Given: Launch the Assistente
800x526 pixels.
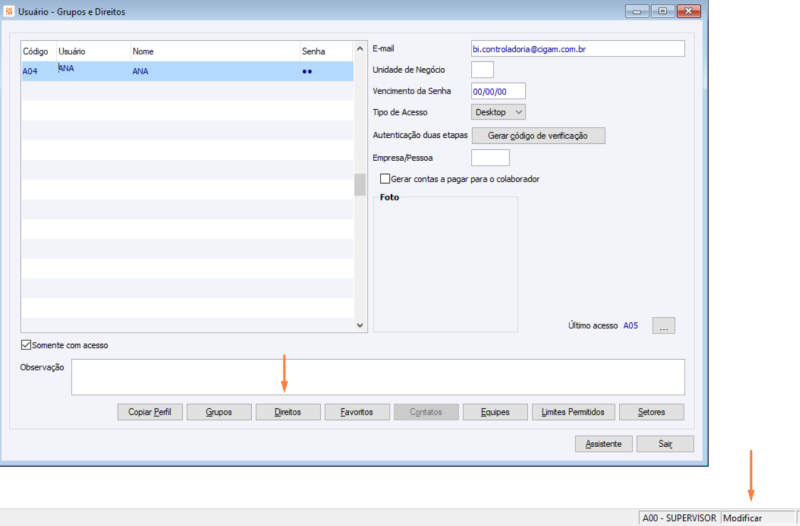Looking at the screenshot, I should pos(604,444).
